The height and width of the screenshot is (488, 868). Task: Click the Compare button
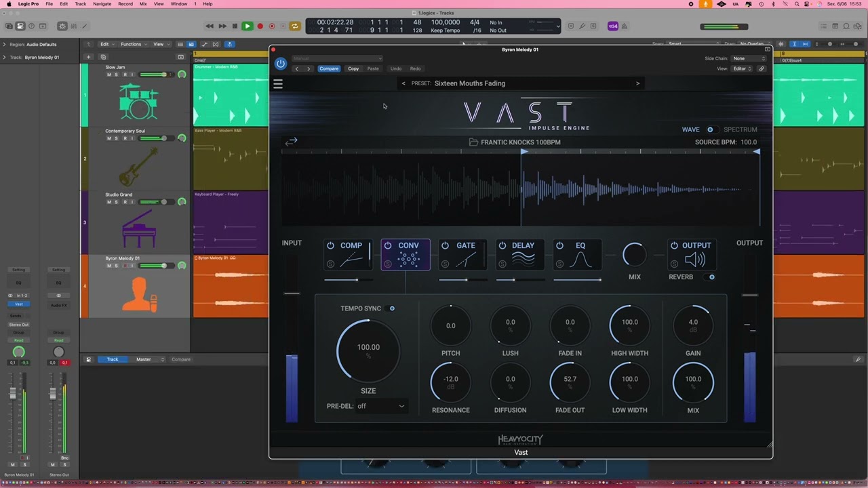pos(329,68)
